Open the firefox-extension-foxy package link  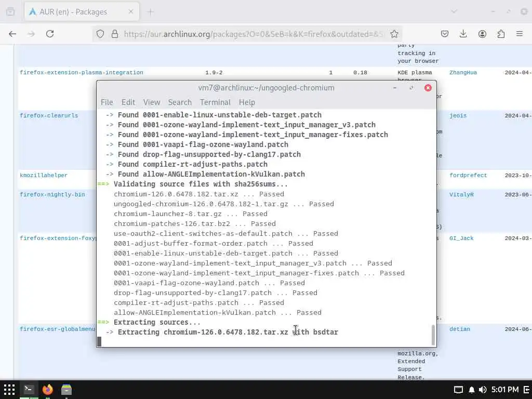(x=58, y=238)
